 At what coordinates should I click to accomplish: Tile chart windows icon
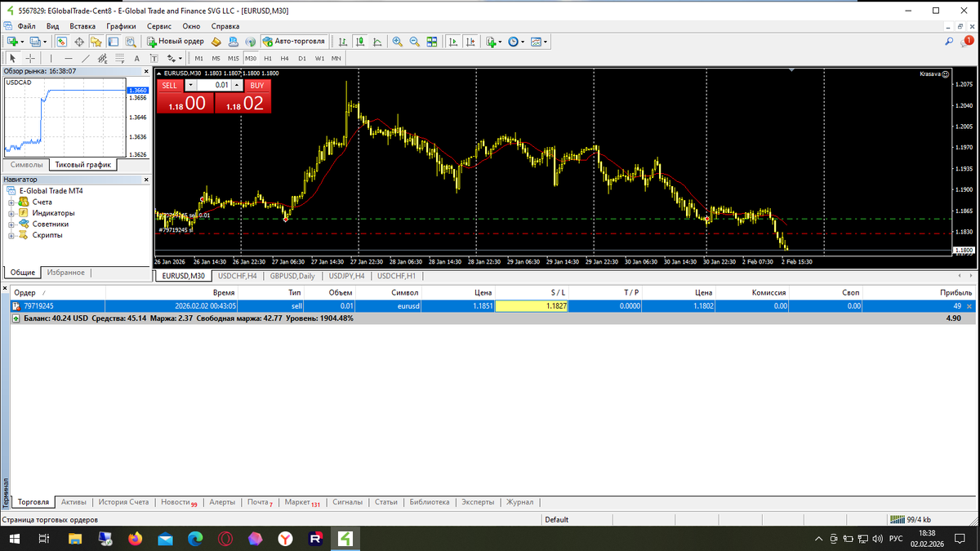click(x=431, y=41)
